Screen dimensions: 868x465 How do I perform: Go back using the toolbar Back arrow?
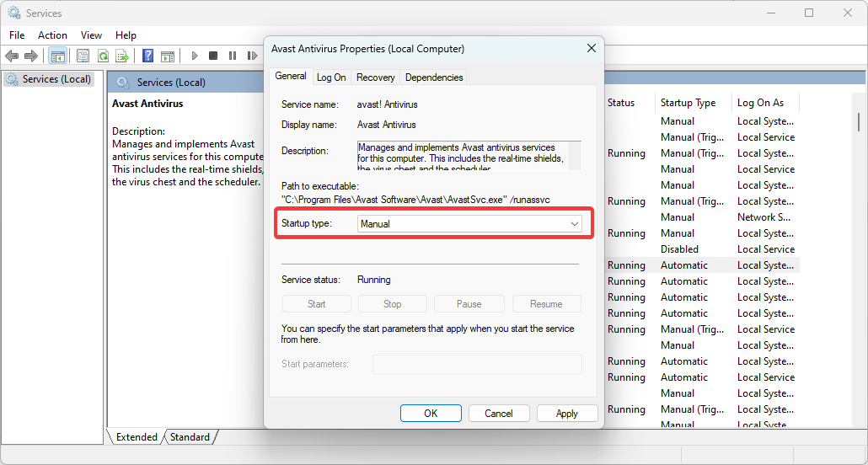(x=12, y=56)
